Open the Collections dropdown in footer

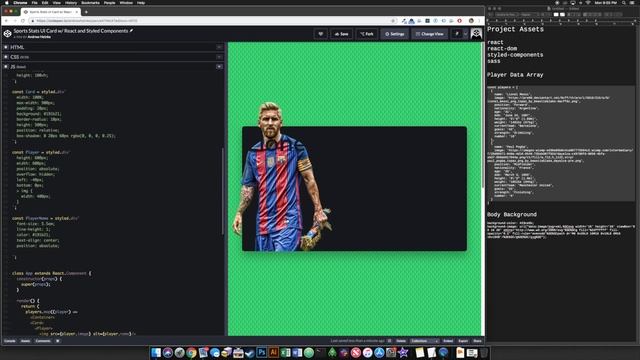(424, 341)
